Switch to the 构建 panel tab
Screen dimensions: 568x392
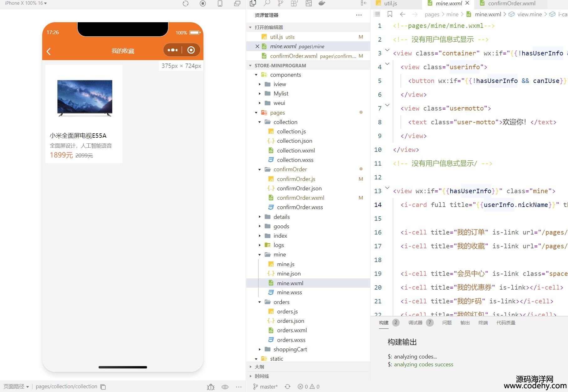[x=384, y=322]
